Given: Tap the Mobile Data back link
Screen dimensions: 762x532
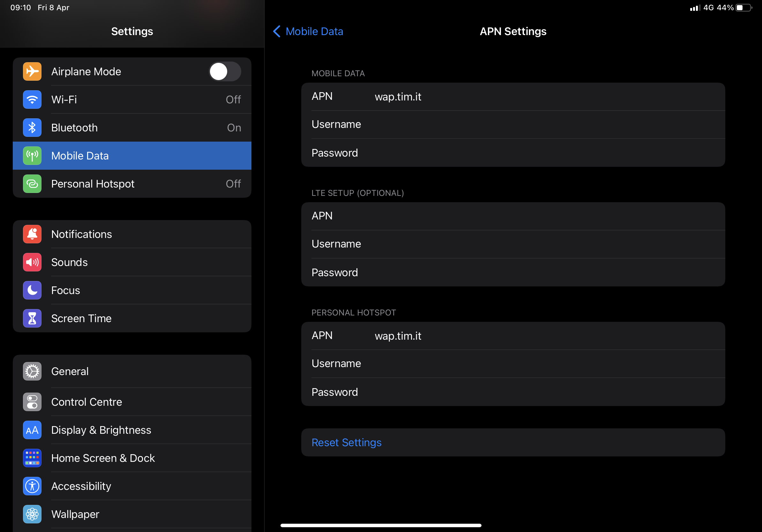Looking at the screenshot, I should point(307,31).
